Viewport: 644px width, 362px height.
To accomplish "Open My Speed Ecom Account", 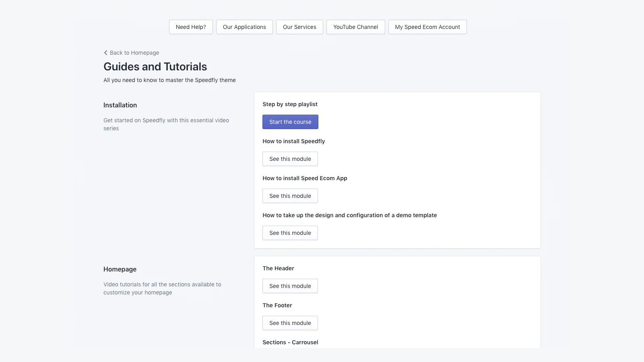I will point(427,27).
